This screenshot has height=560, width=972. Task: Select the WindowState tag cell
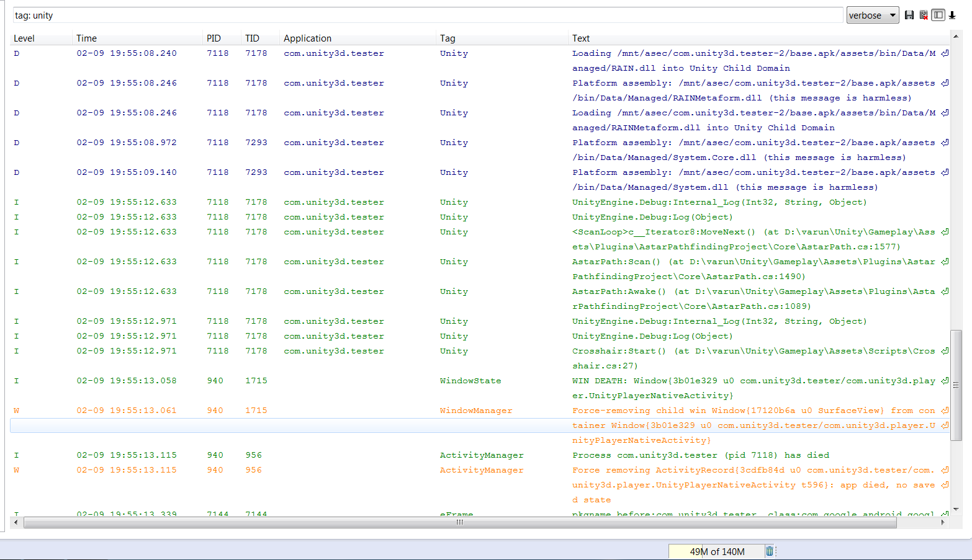click(x=470, y=381)
